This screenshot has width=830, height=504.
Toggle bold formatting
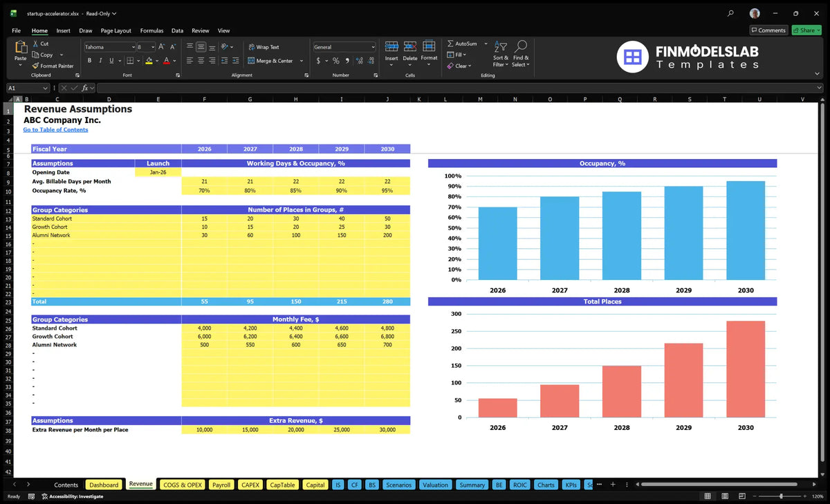[x=90, y=61]
